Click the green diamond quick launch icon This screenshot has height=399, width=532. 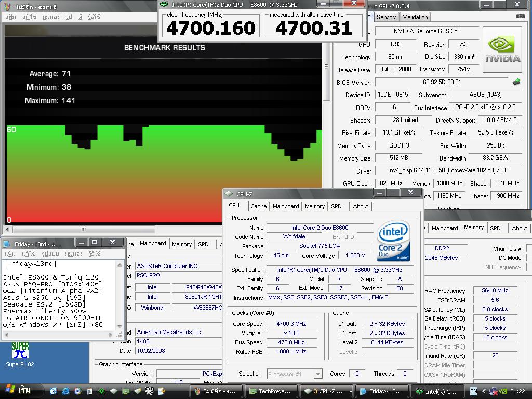pos(101,391)
